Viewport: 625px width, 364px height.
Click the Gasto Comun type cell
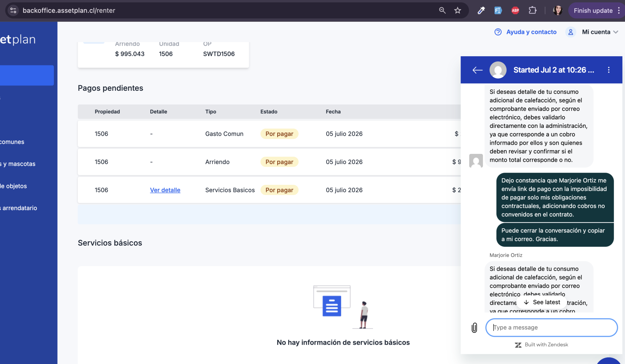[x=224, y=134]
